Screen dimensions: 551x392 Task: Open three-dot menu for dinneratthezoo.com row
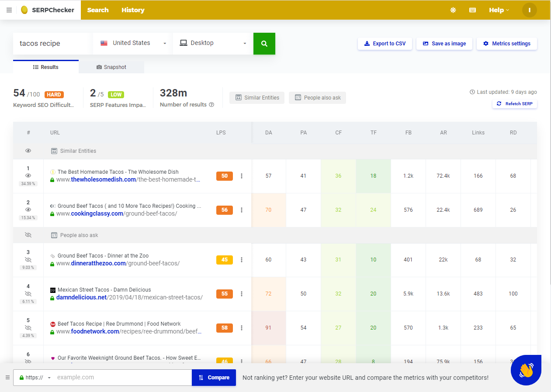click(x=242, y=260)
